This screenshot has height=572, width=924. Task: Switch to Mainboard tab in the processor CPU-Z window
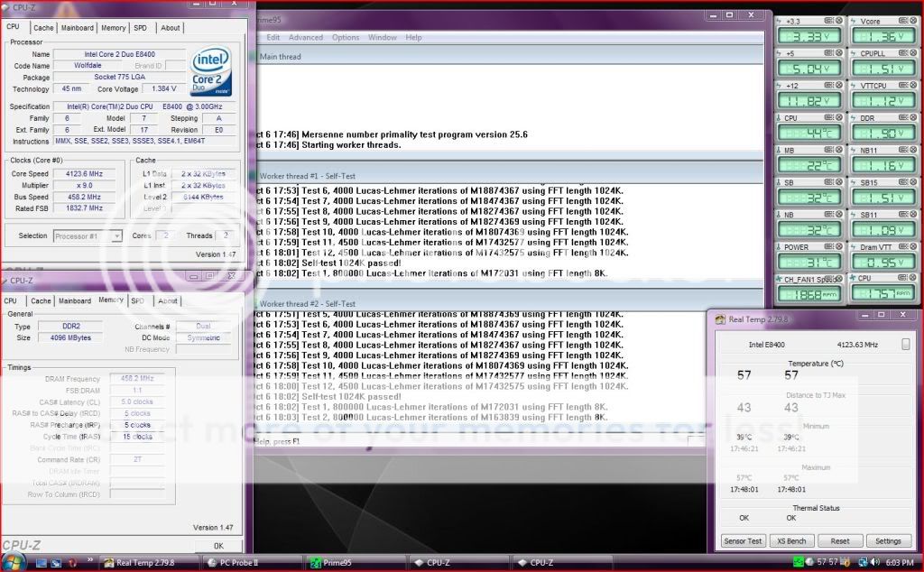point(78,28)
